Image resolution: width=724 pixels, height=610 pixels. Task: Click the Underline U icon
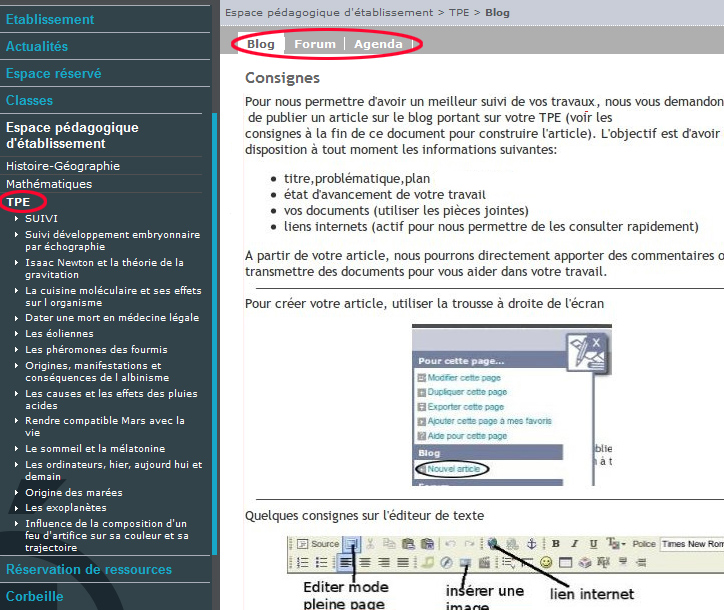(x=593, y=544)
